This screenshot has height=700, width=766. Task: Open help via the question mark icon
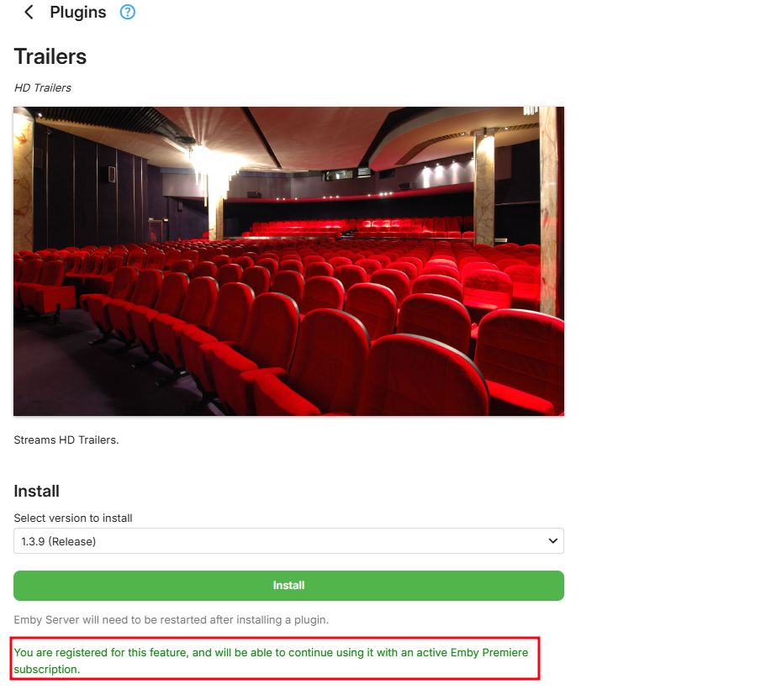coord(128,13)
